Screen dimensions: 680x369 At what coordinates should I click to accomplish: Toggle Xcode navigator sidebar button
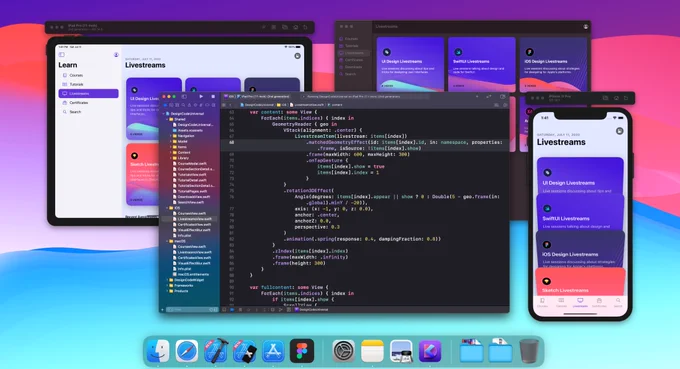[184, 96]
